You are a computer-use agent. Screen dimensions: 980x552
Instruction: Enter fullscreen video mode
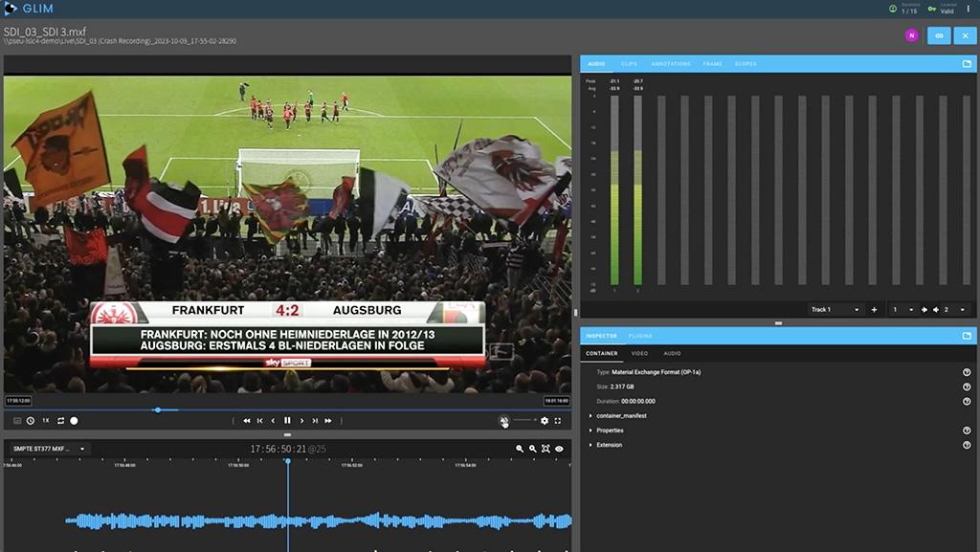point(558,421)
